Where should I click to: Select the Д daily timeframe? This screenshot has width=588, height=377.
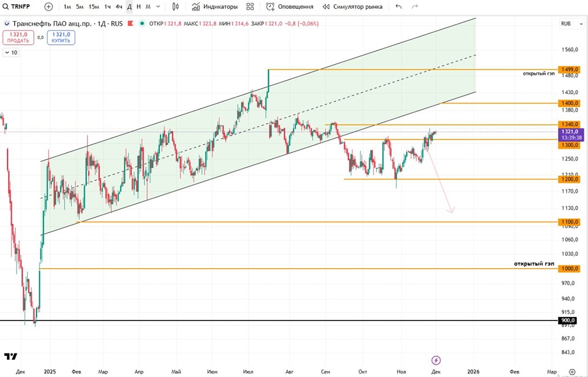(129, 6)
